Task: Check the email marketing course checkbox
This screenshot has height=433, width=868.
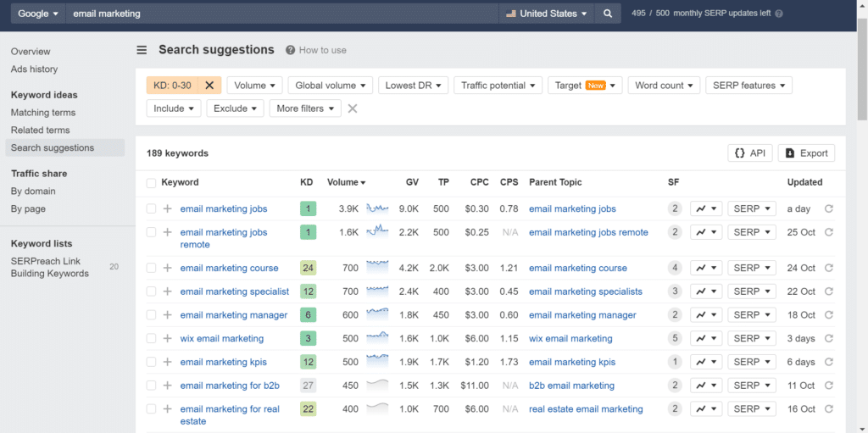Action: (x=151, y=268)
